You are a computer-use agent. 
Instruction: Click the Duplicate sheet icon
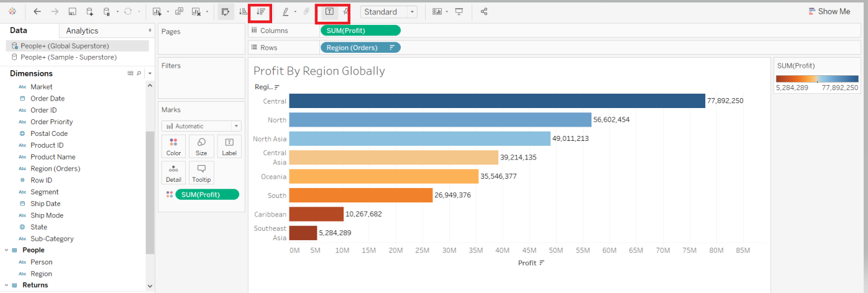click(x=179, y=11)
